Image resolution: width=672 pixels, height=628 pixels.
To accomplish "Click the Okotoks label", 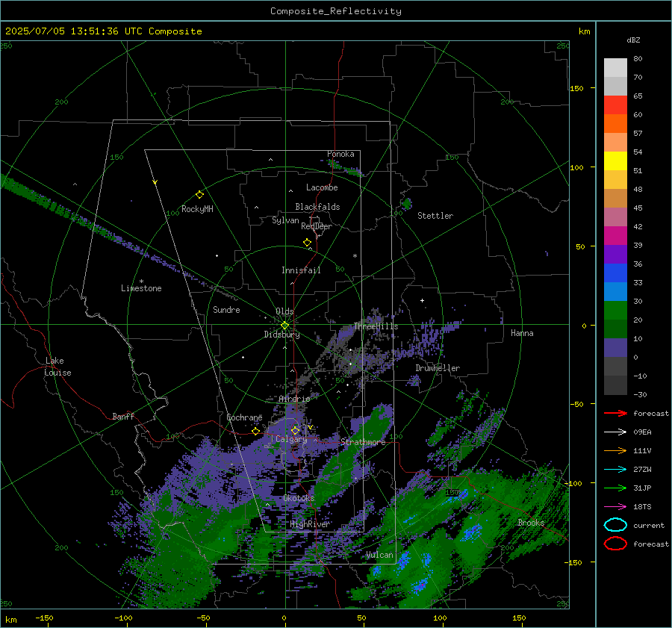I will point(299,498).
